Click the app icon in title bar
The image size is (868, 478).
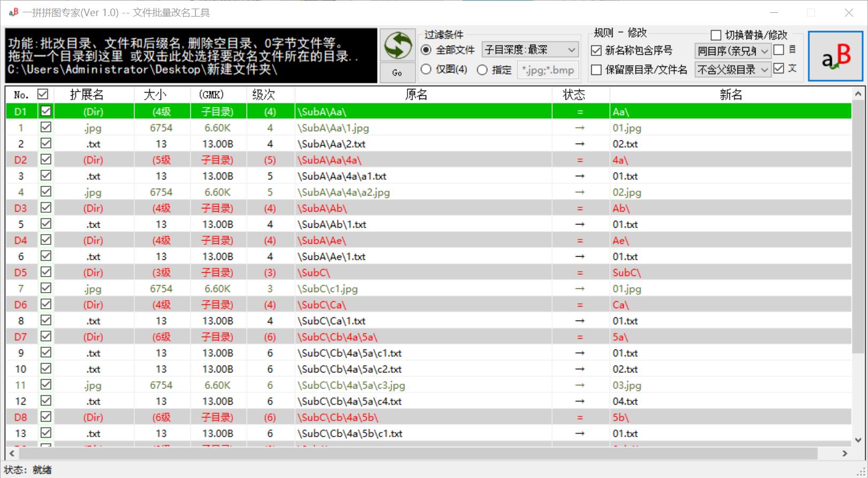click(13, 12)
